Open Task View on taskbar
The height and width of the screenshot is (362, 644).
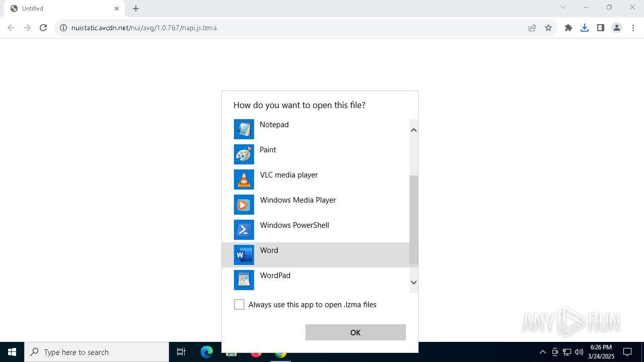coord(181,352)
